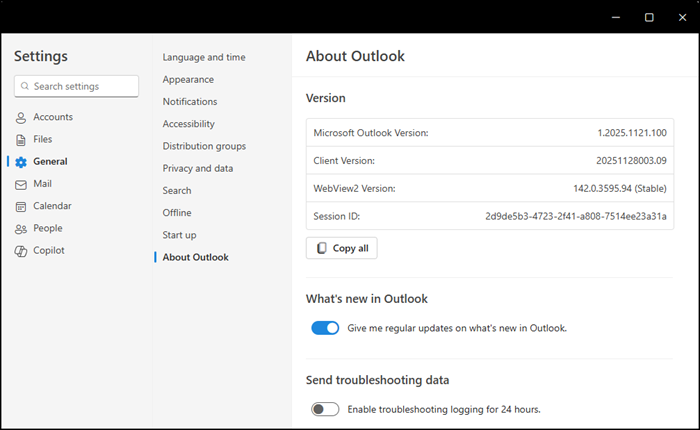Viewport: 700px width, 430px height.
Task: Turn off regular Outlook updates toggle
Action: point(325,328)
